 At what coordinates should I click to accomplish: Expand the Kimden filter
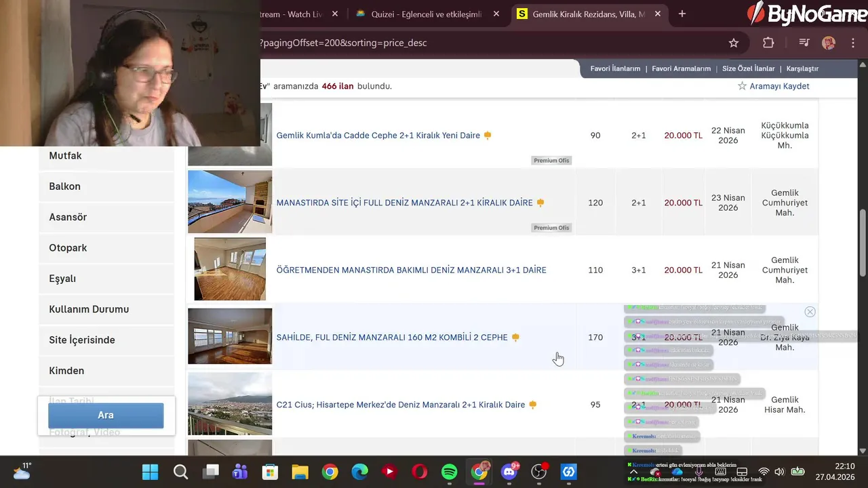coord(106,371)
